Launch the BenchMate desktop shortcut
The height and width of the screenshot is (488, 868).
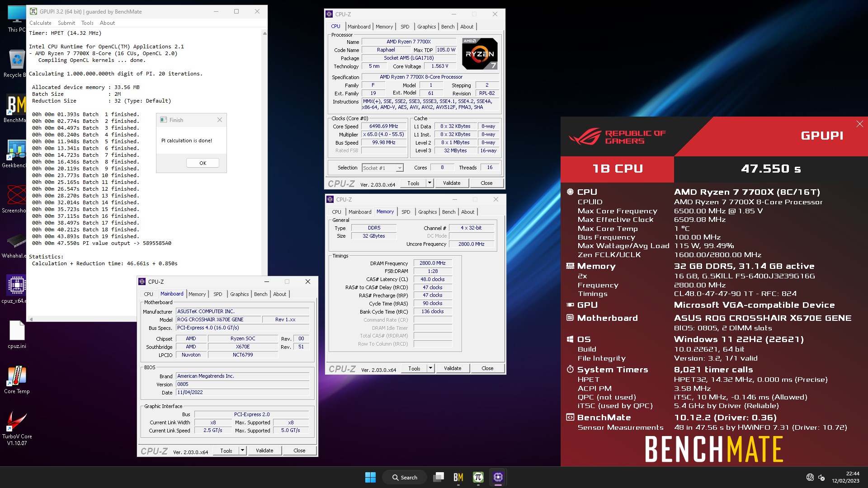(17, 108)
